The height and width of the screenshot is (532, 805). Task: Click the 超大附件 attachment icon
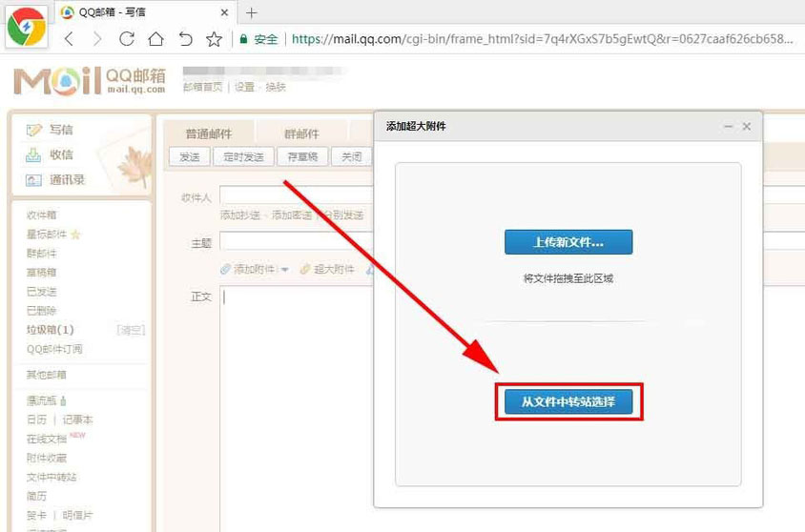click(305, 269)
